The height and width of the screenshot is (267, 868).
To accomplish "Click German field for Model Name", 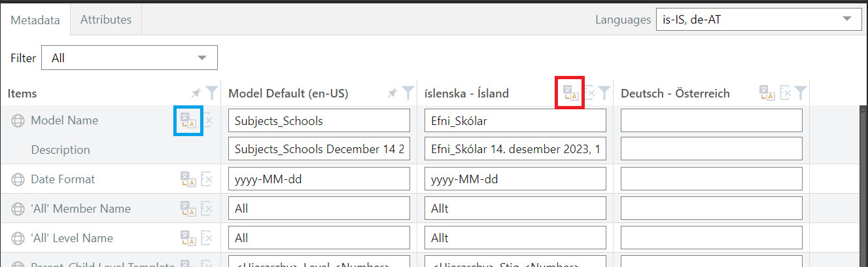I will click(711, 120).
